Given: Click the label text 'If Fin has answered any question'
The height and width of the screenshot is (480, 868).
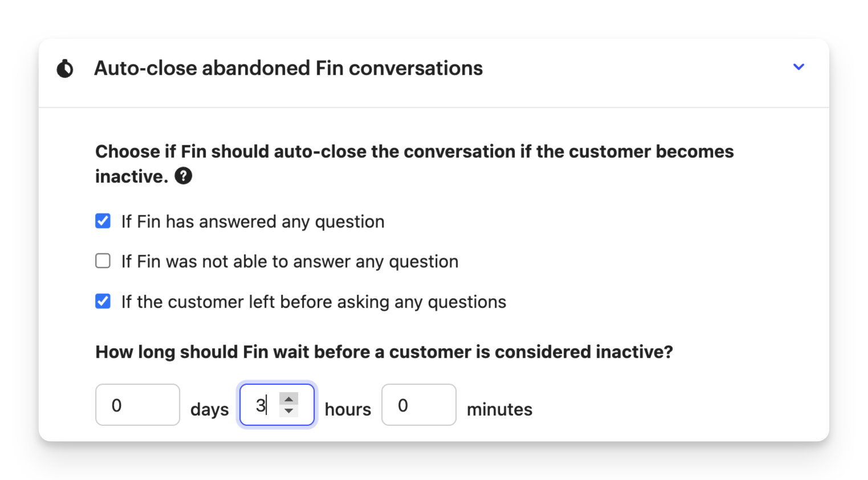Looking at the screenshot, I should [x=253, y=221].
